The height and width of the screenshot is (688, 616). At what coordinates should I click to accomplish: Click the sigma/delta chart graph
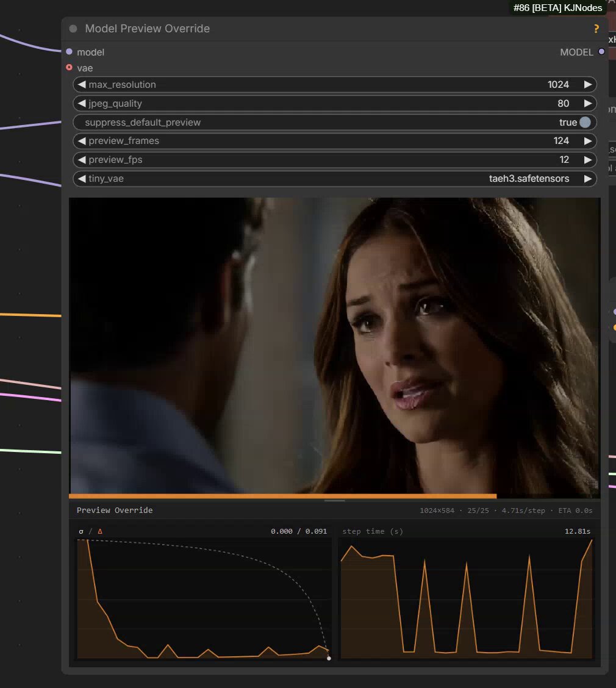[204, 598]
